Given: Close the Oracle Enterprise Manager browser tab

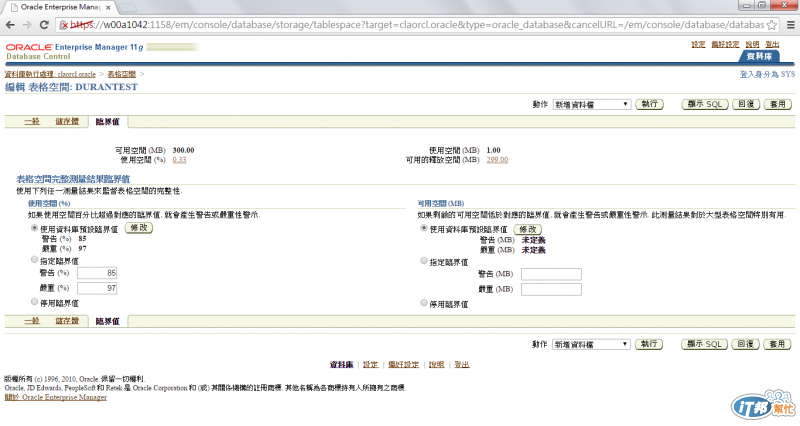Looking at the screenshot, I should [x=108, y=8].
